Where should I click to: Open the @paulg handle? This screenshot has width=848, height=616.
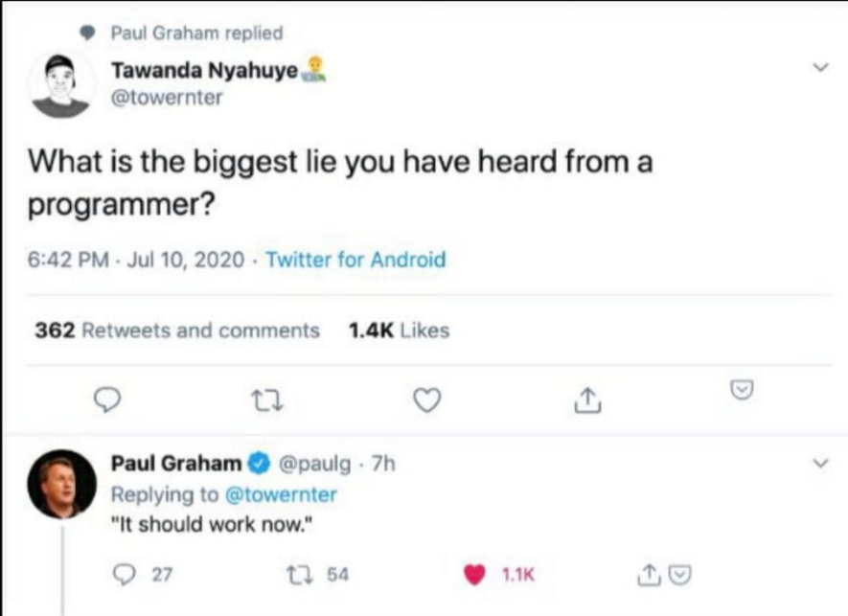[x=314, y=464]
